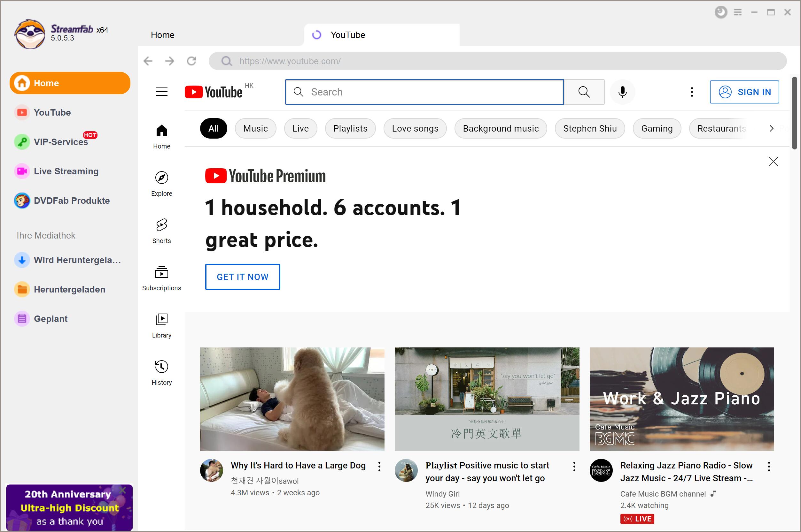Click YouTube search input field
The height and width of the screenshot is (532, 801).
424,92
